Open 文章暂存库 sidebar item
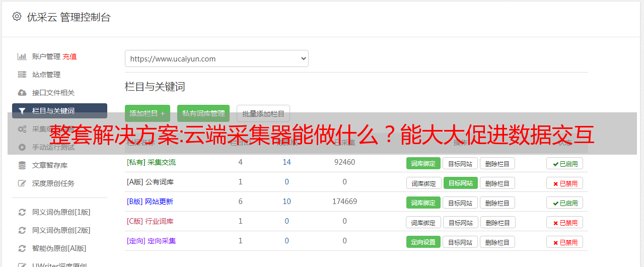This screenshot has width=644, height=267. point(50,165)
